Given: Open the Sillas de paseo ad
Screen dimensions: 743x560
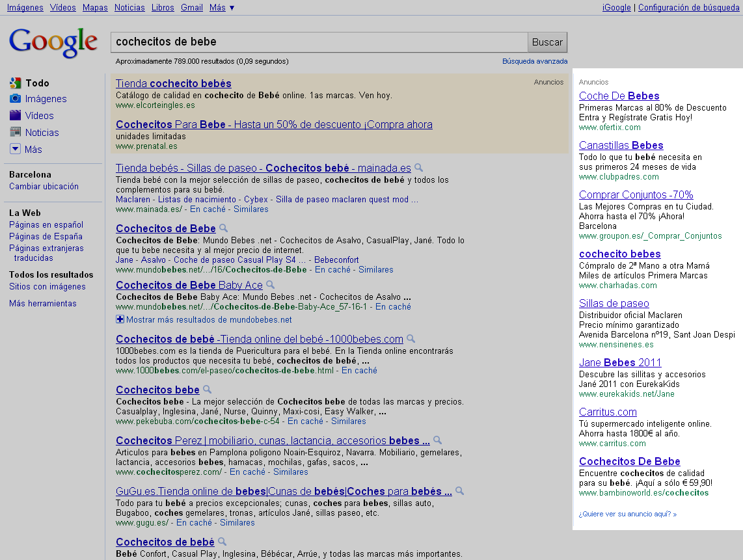Looking at the screenshot, I should click(x=614, y=302).
